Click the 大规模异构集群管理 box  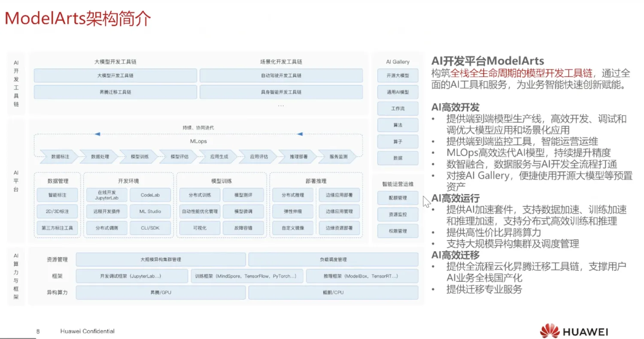(x=161, y=260)
